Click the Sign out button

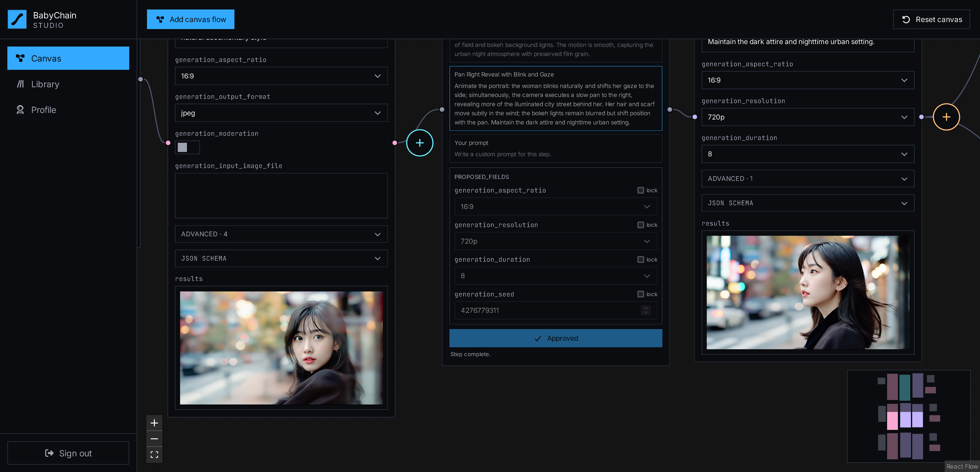click(68, 453)
